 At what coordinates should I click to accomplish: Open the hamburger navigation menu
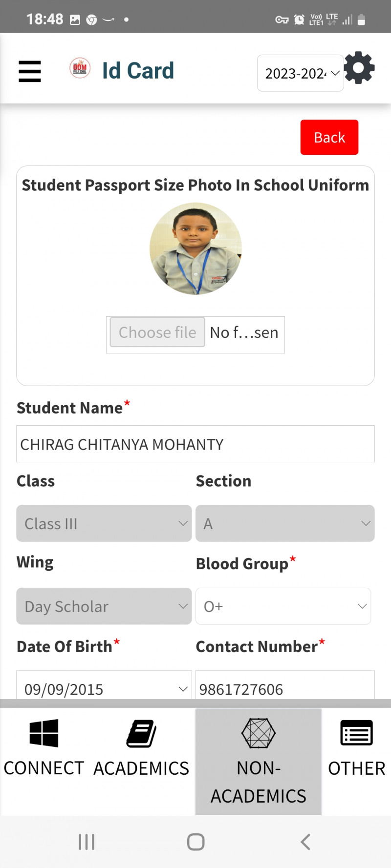[30, 71]
